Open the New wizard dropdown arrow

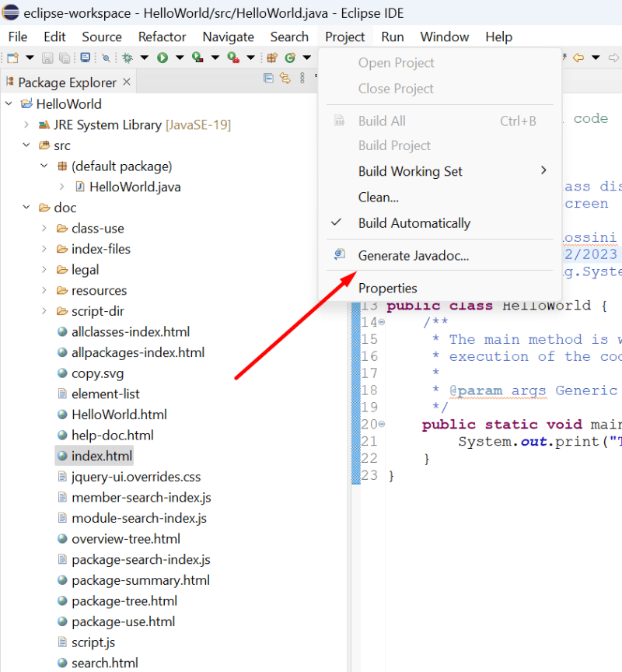[30, 58]
